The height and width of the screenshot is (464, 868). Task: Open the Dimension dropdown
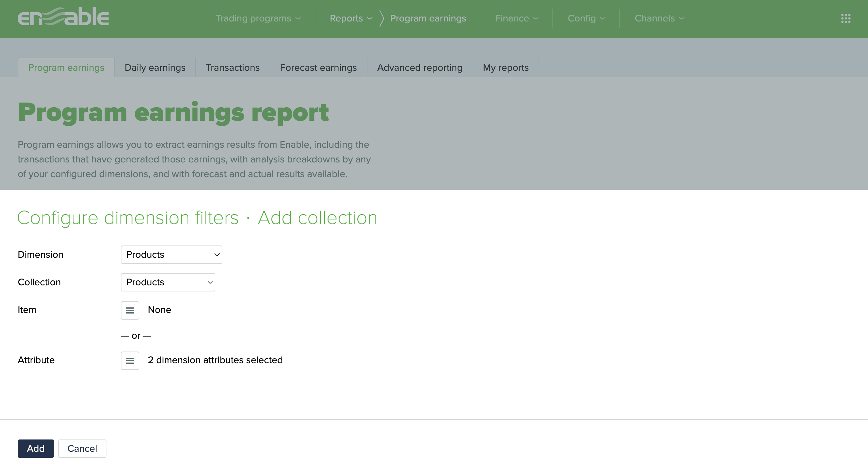(171, 255)
